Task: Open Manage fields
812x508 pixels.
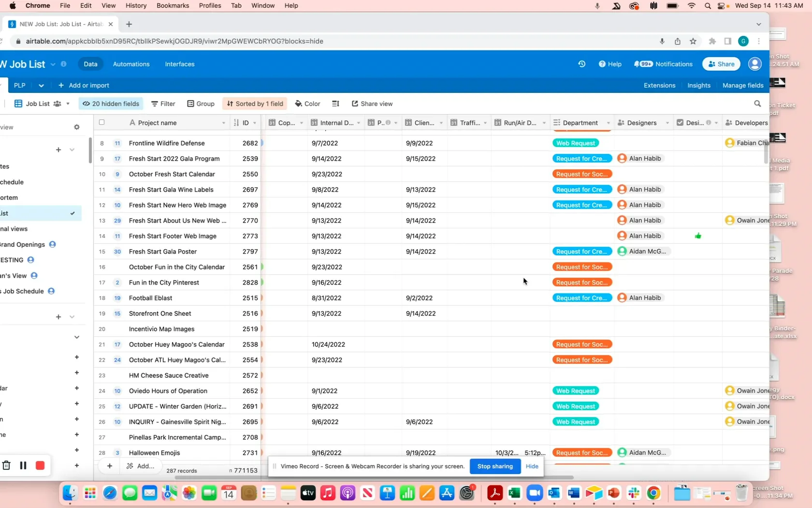Action: coord(743,85)
